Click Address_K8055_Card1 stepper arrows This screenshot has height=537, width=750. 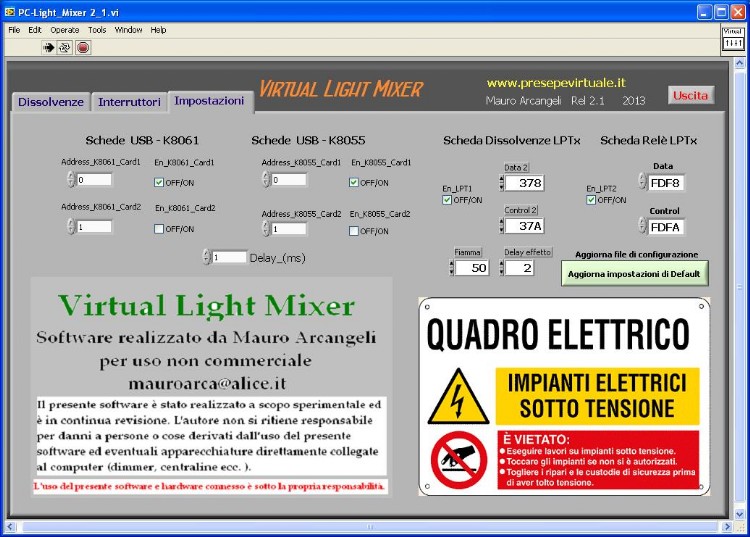[266, 179]
